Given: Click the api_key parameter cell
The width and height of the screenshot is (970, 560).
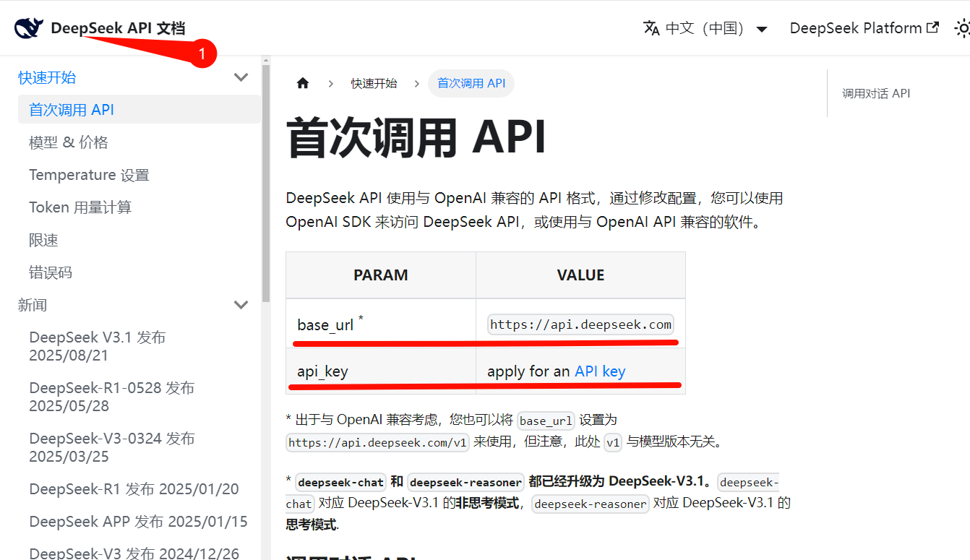Looking at the screenshot, I should click(381, 371).
